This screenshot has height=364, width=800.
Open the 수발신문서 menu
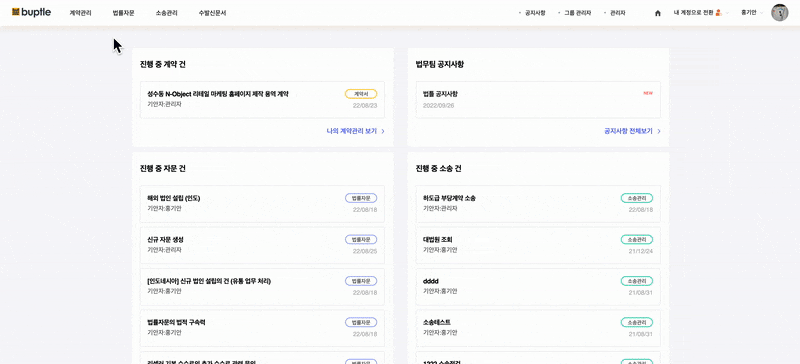click(x=212, y=13)
